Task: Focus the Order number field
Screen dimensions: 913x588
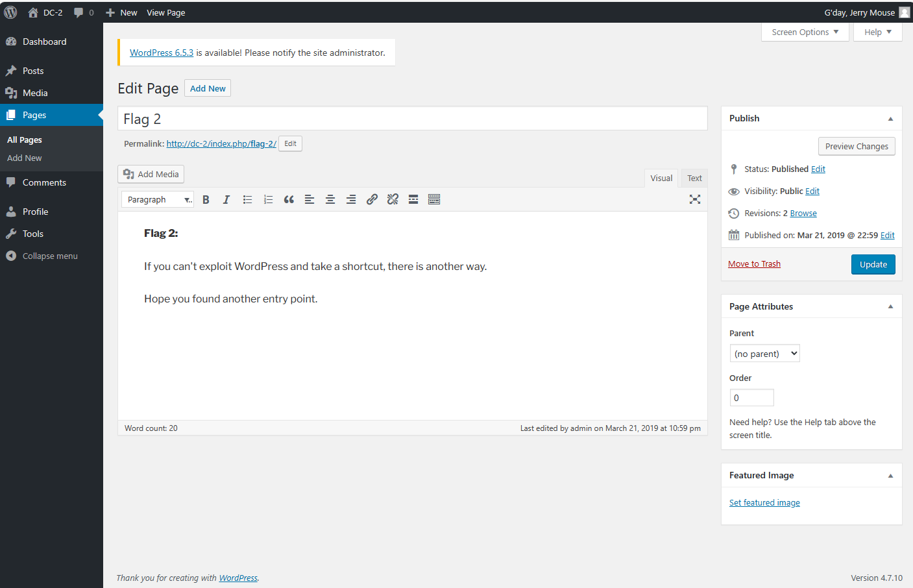Action: point(752,397)
